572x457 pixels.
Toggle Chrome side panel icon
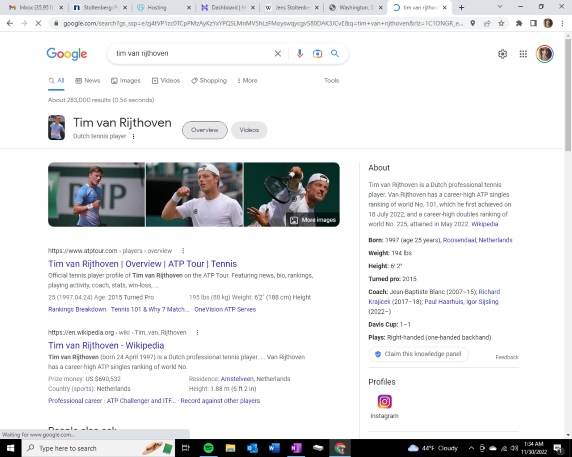point(533,23)
